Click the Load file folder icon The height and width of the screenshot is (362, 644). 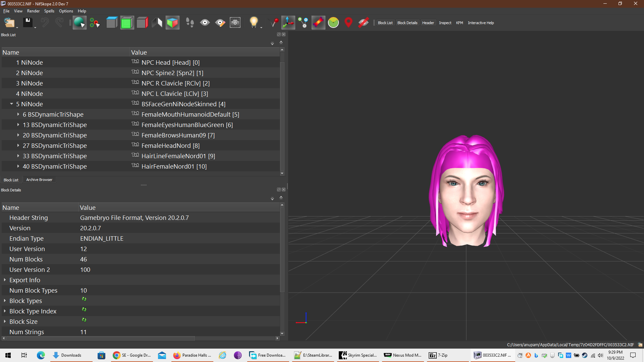[x=9, y=23]
